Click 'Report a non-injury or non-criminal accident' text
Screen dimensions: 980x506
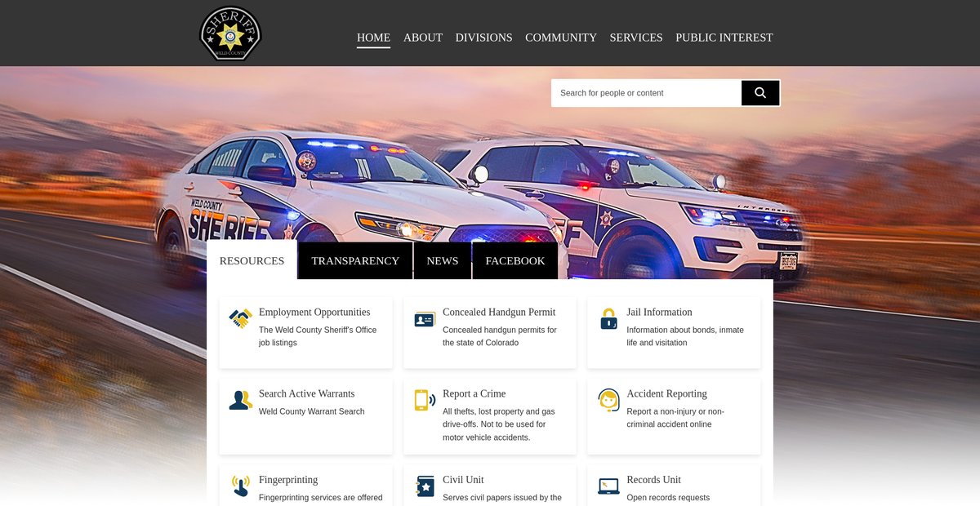pos(675,418)
